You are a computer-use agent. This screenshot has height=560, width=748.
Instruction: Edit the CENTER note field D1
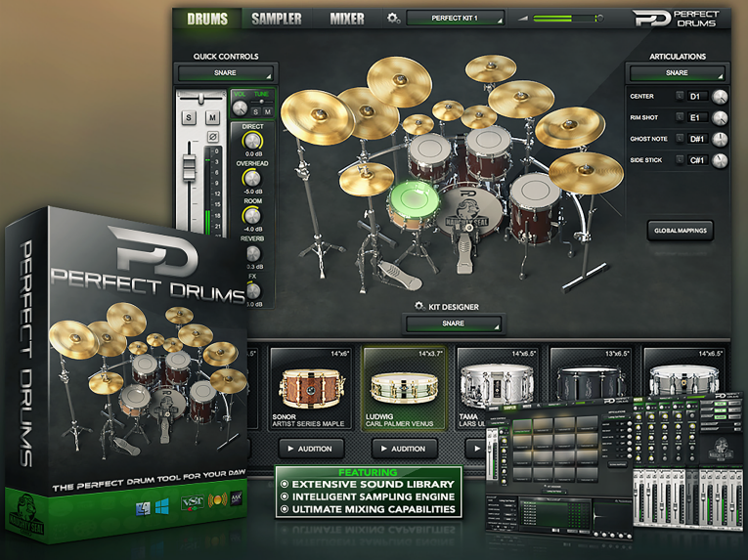pyautogui.click(x=697, y=97)
